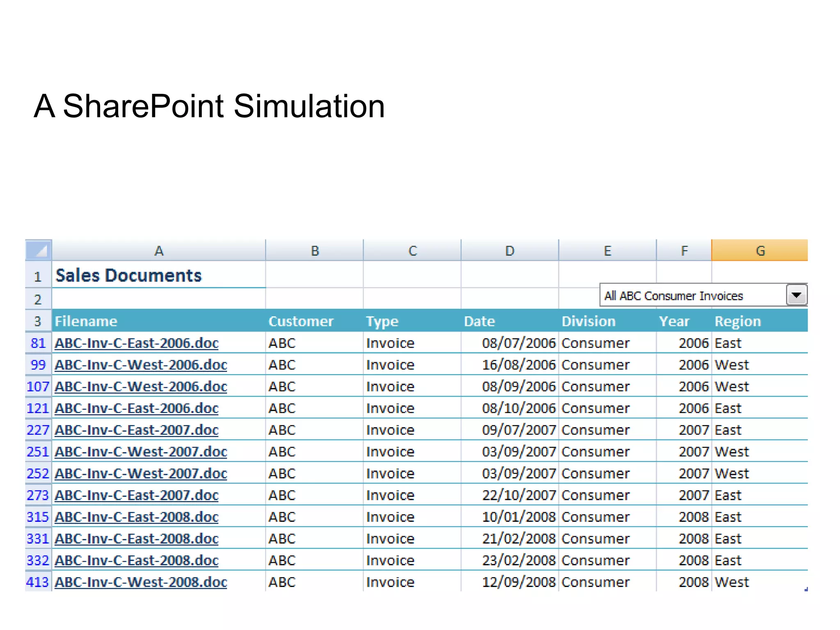This screenshot has width=840, height=630.
Task: Select highlighted column G header
Action: point(760,250)
